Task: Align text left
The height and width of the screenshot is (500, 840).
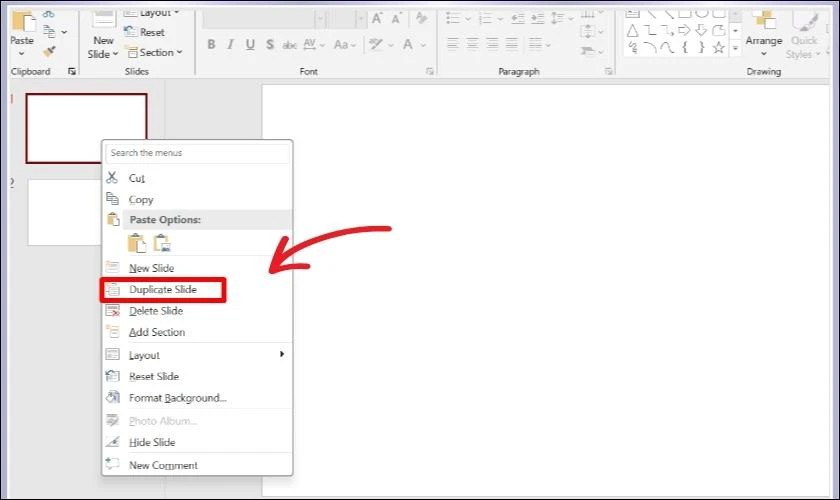Action: point(453,44)
